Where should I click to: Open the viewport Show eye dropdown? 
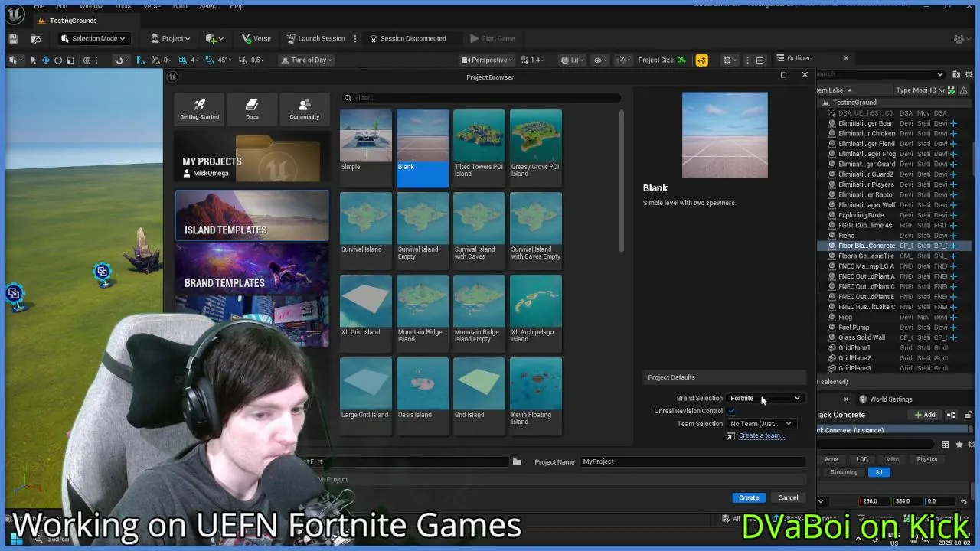point(601,60)
